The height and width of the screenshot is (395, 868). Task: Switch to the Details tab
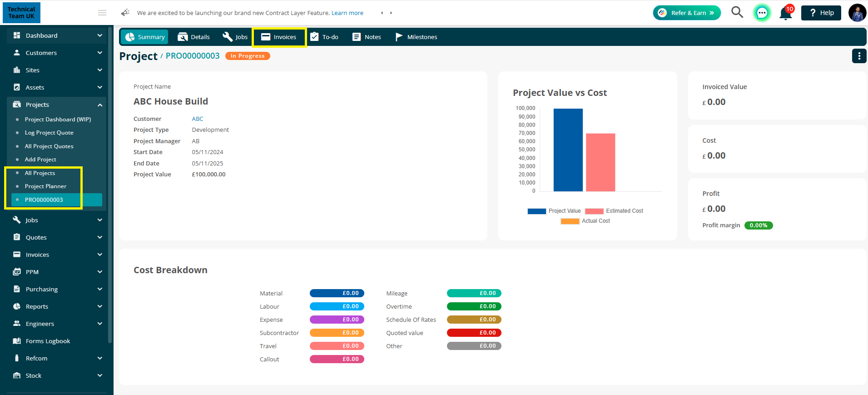point(194,37)
